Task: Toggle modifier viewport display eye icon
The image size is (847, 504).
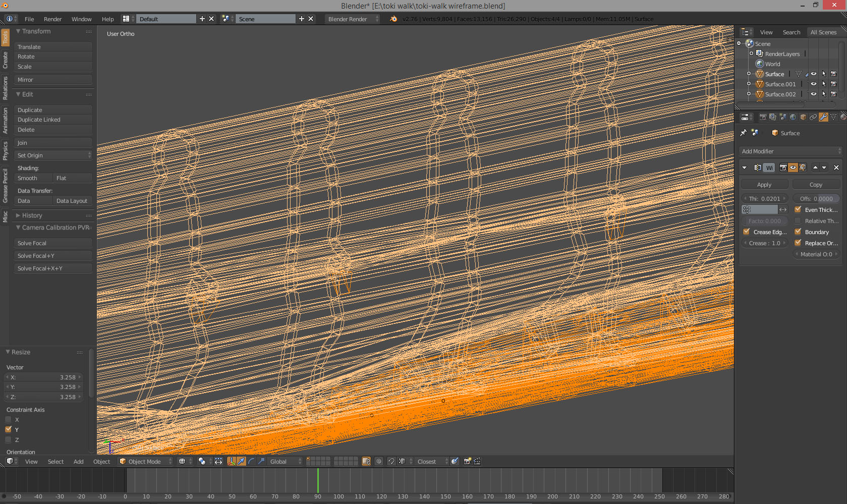Action: 793,167
